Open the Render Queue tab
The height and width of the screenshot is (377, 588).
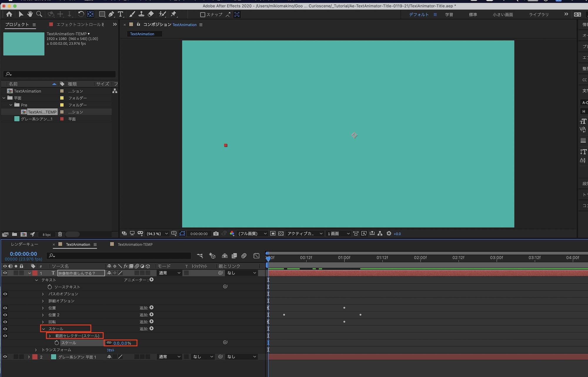coord(25,244)
